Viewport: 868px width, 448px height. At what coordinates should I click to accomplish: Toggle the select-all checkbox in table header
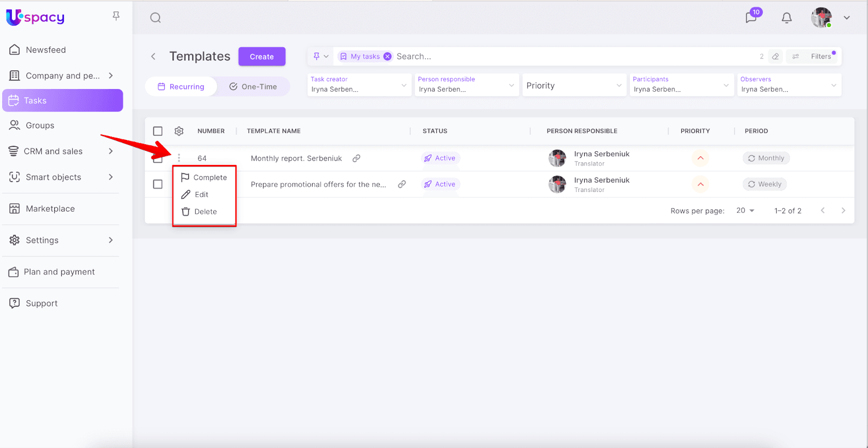[158, 131]
